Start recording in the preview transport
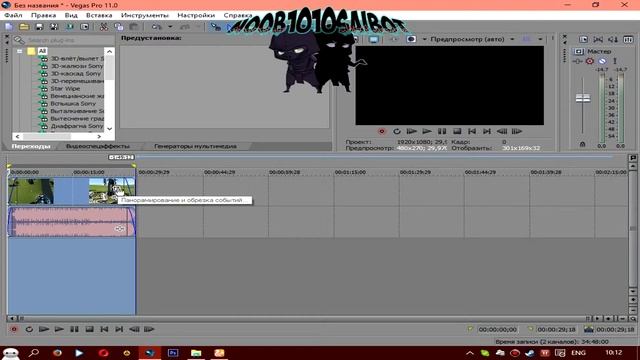 pyautogui.click(x=382, y=131)
